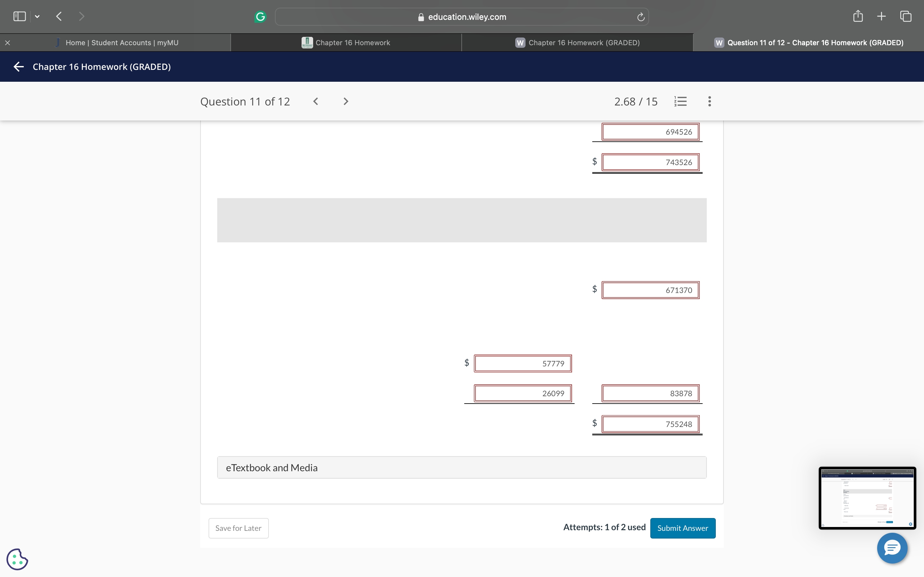Reload the page with refresh icon
924x577 pixels.
pyautogui.click(x=641, y=17)
